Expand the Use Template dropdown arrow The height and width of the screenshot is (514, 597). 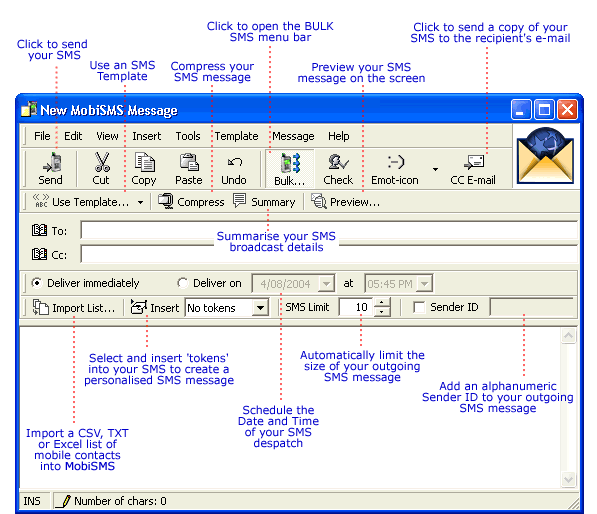140,202
